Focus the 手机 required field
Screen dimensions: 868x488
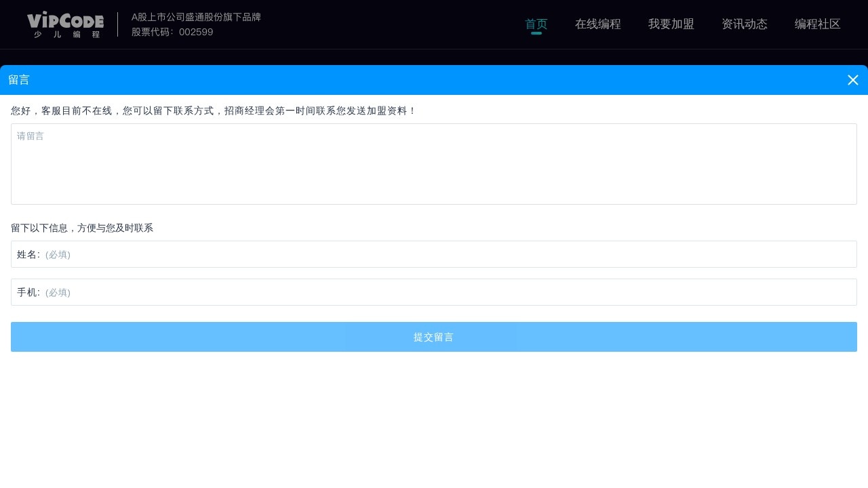pyautogui.click(x=434, y=292)
